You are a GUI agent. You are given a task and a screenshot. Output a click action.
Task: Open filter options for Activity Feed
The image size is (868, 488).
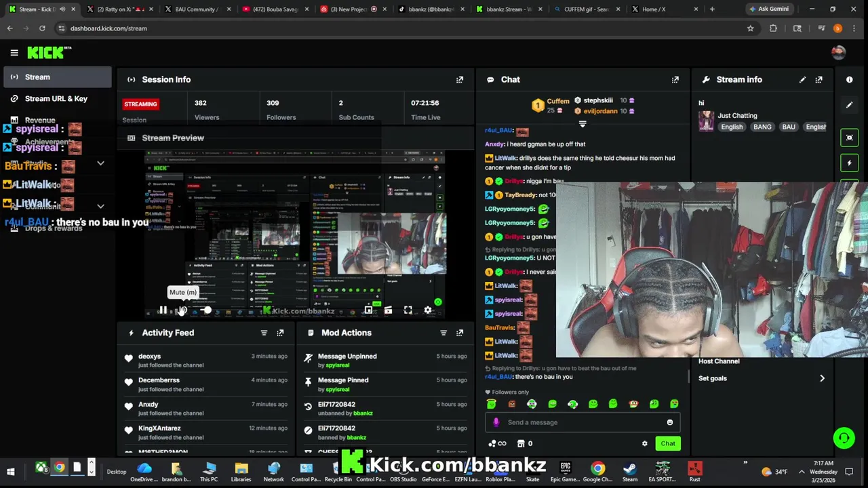pyautogui.click(x=264, y=333)
